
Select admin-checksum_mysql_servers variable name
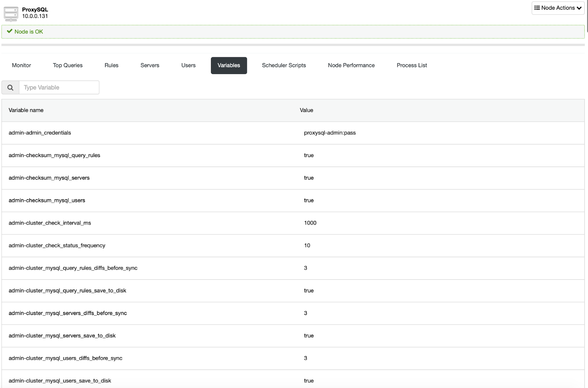pyautogui.click(x=49, y=178)
